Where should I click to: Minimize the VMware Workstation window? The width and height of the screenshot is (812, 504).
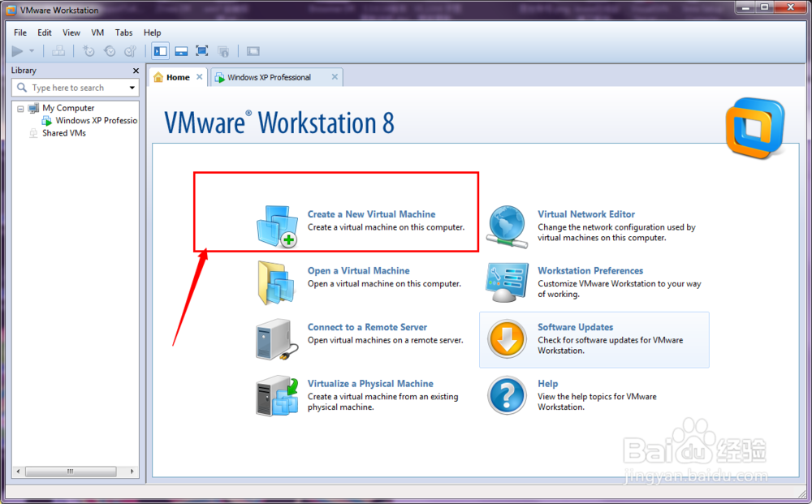[745, 7]
